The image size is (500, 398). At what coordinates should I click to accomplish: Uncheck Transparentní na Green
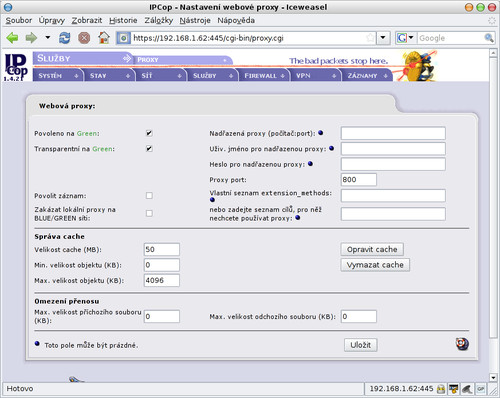click(149, 149)
